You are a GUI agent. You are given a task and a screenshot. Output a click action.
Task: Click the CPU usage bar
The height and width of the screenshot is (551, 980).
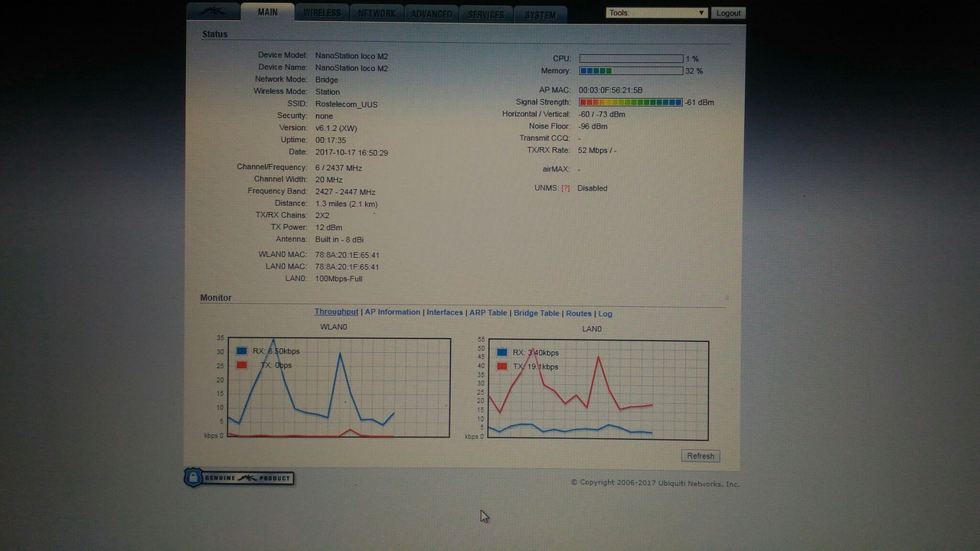coord(631,58)
